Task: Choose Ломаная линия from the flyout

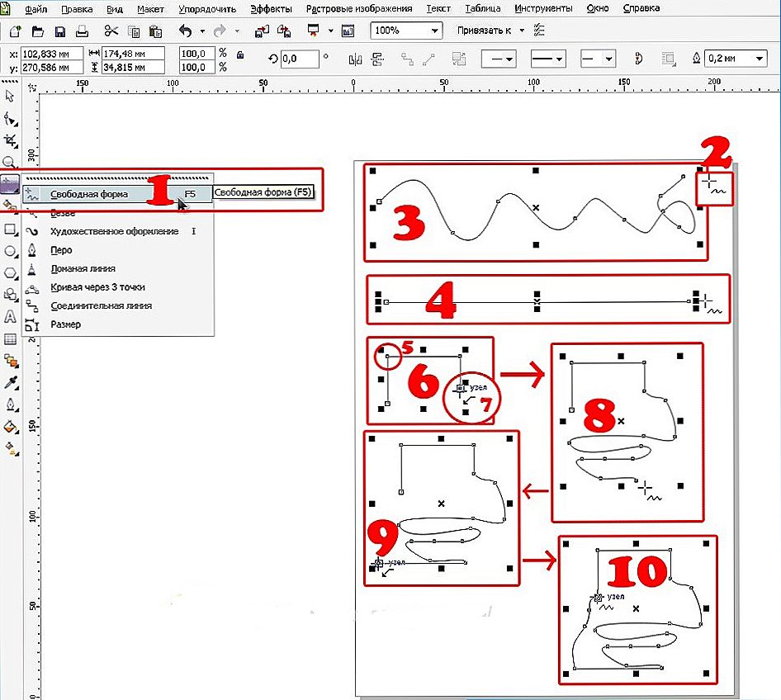Action: coord(117,269)
